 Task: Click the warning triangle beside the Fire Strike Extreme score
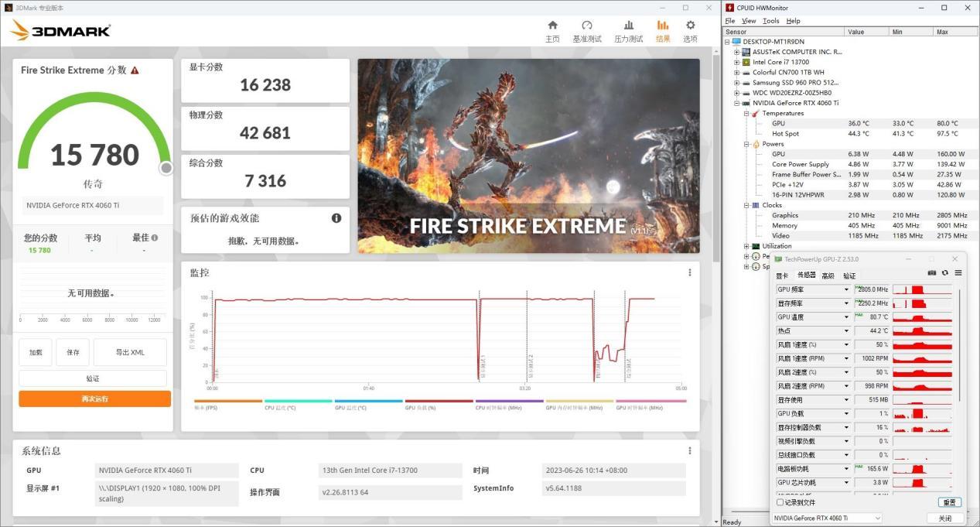pyautogui.click(x=135, y=70)
